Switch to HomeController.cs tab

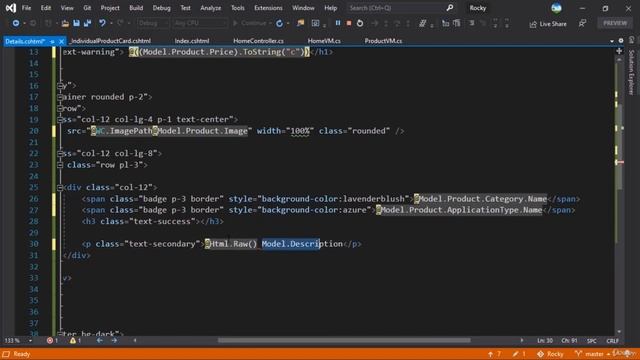tap(258, 41)
